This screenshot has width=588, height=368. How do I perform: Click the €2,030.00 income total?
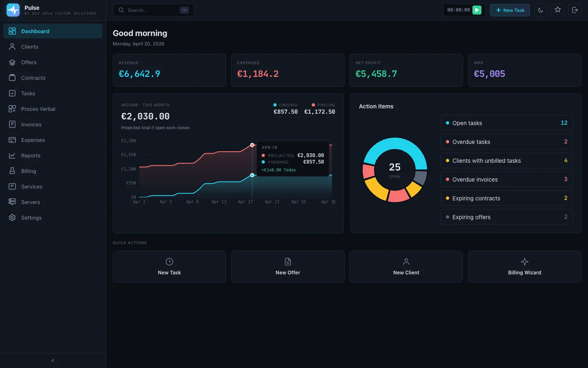(x=145, y=117)
